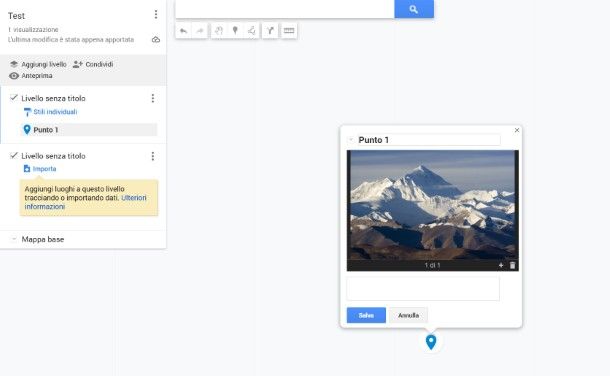This screenshot has height=376, width=610.
Task: Click the Redo arrow in toolbar
Action: [200, 31]
